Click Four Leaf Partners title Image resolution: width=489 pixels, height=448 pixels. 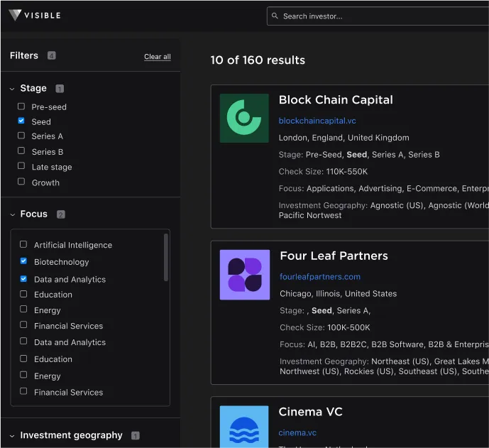point(334,256)
